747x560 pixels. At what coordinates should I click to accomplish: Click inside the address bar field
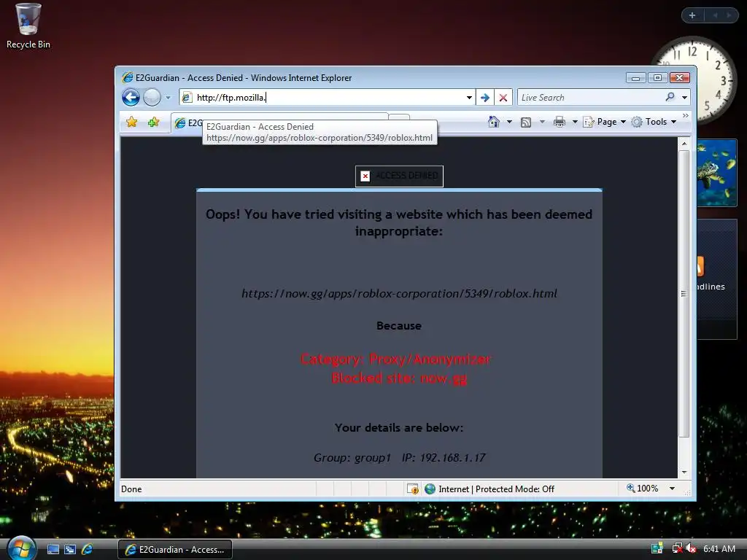(x=329, y=98)
